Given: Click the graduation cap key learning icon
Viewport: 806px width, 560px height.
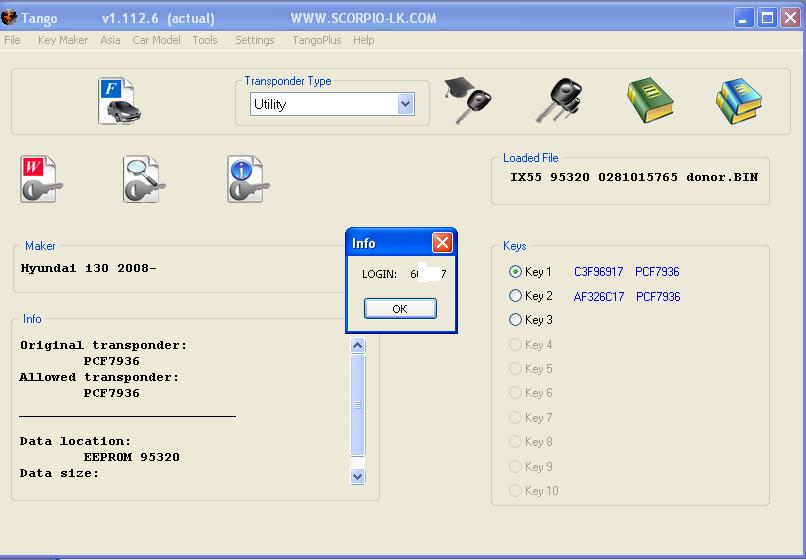Looking at the screenshot, I should [467, 100].
